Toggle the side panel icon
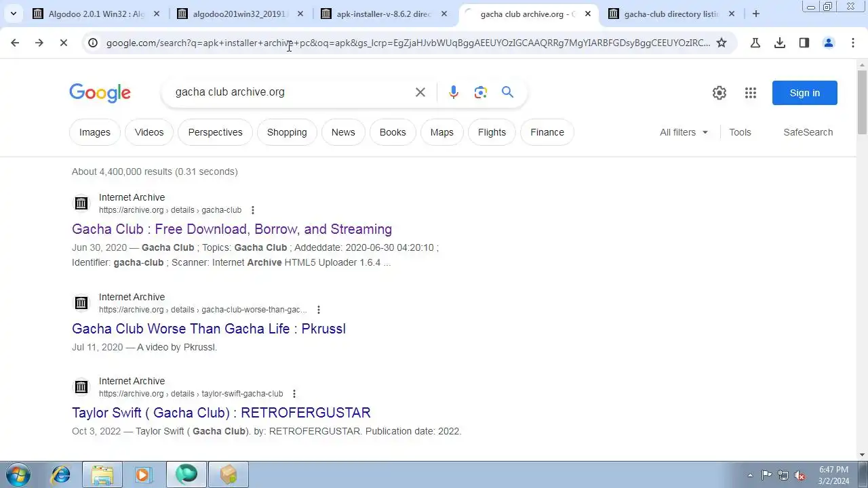868x488 pixels. [x=804, y=43]
